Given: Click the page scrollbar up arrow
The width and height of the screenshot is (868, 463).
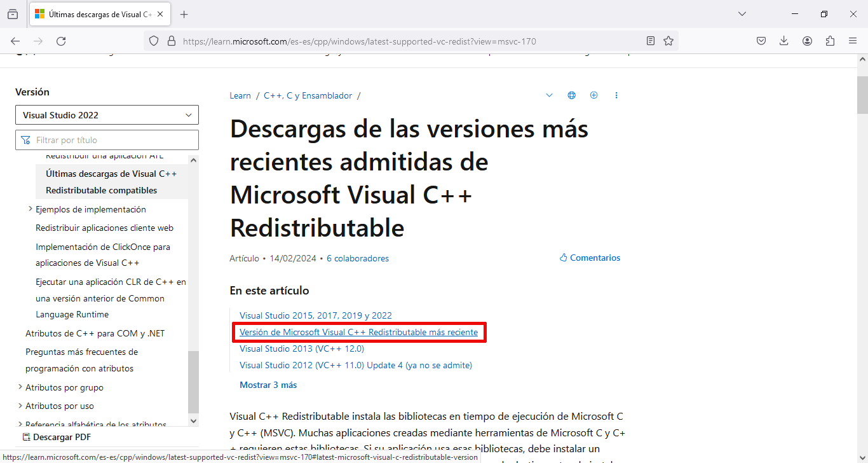Looking at the screenshot, I should [x=862, y=59].
